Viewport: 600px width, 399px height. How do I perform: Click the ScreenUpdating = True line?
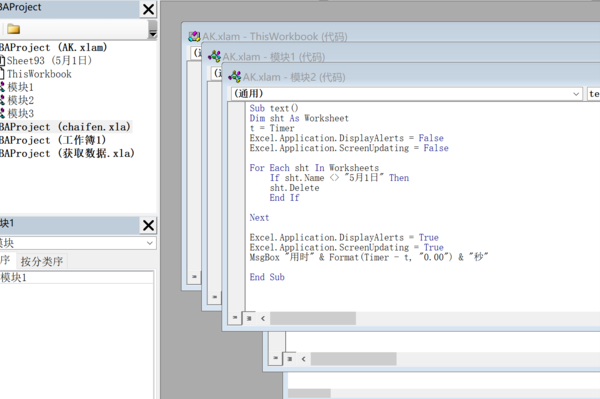coord(347,248)
